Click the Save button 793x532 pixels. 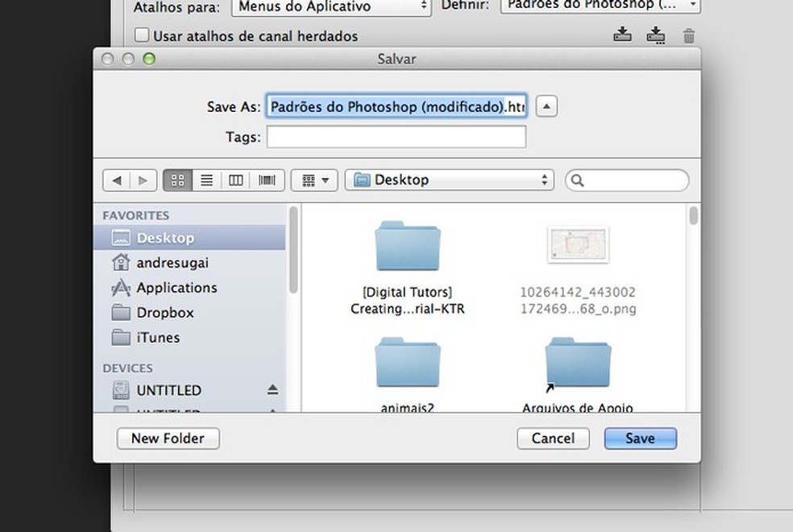tap(640, 438)
